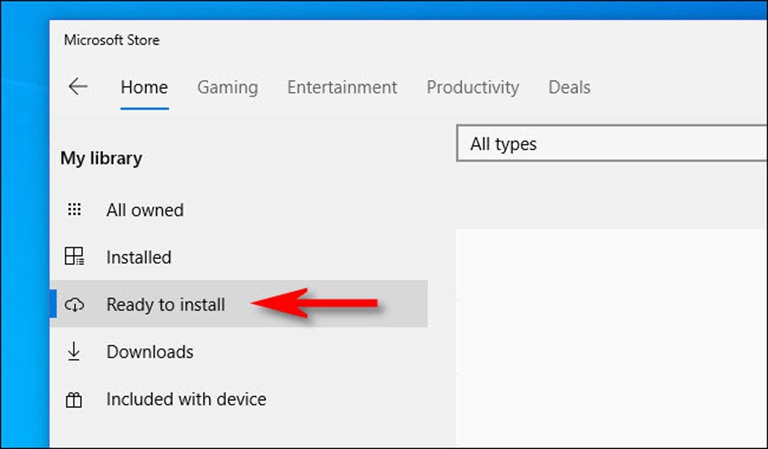Screen dimensions: 768x449
Task: Open the Gaming tab
Action: click(227, 87)
